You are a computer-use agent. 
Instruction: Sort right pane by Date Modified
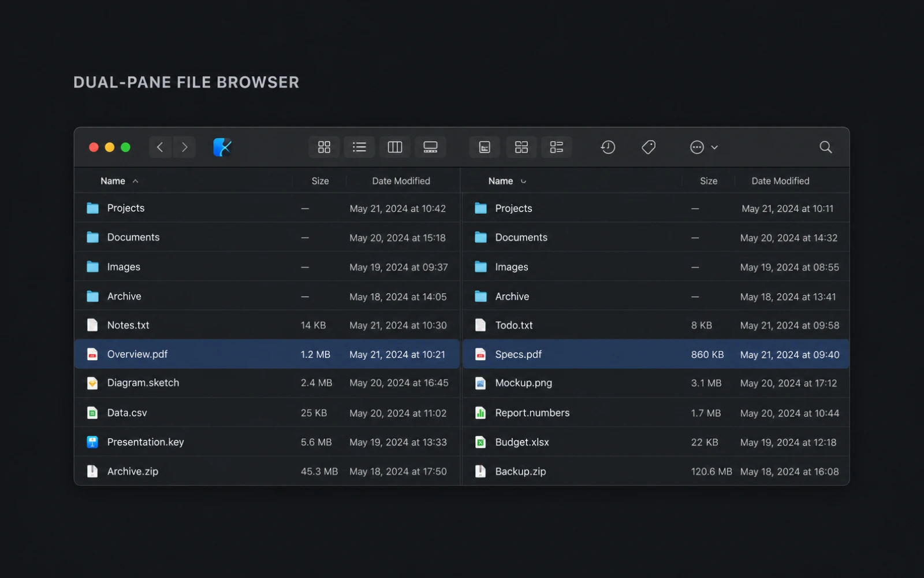[780, 181]
